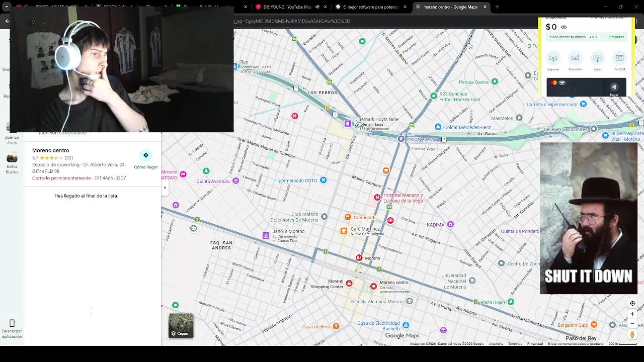
Task: Click the phone number 011 4665-3307
Action: (110, 178)
